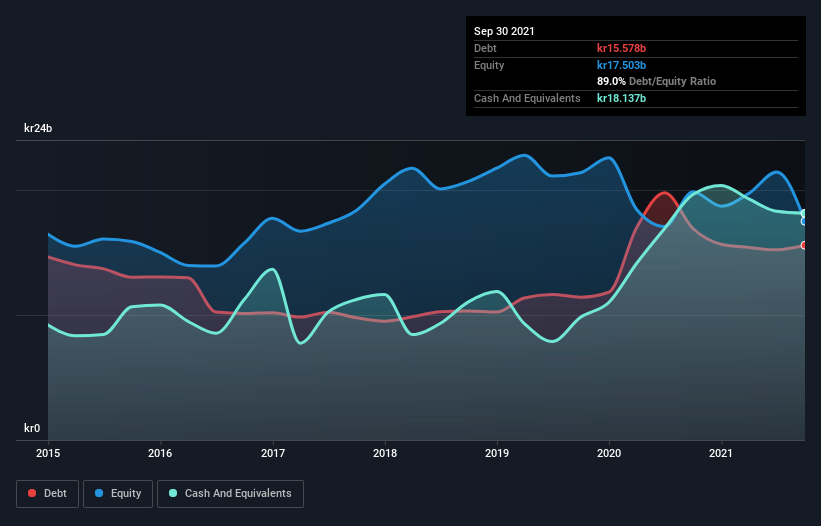This screenshot has width=821, height=526.
Task: Click the teal Cash endpoint marker
Action: point(804,213)
